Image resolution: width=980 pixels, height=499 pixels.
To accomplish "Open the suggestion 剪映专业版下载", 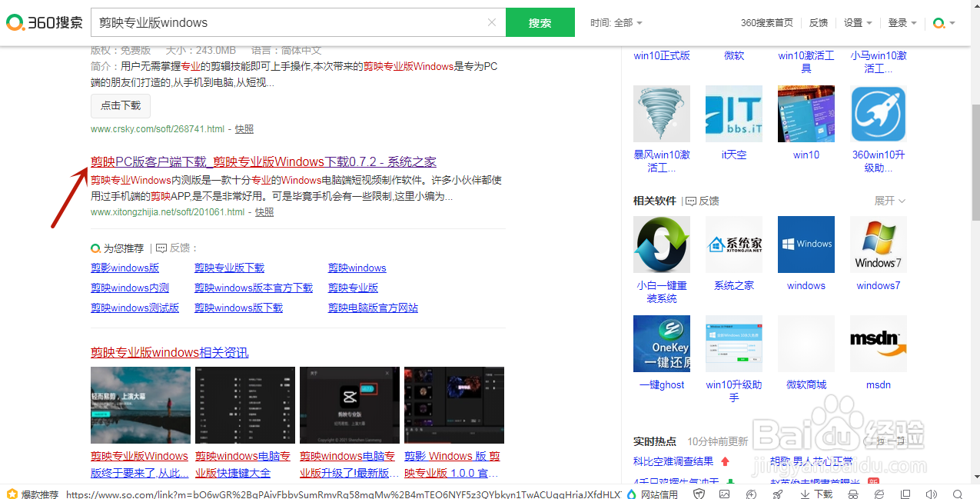I will (x=229, y=268).
